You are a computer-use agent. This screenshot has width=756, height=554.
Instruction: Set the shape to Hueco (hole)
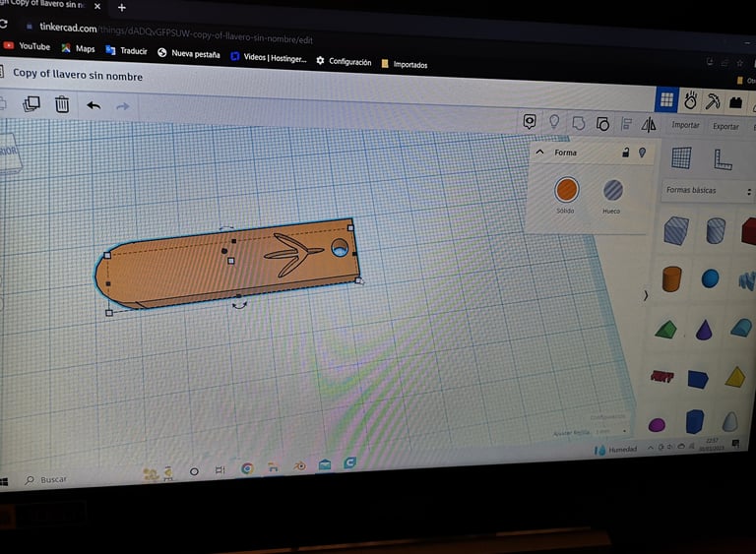point(613,190)
